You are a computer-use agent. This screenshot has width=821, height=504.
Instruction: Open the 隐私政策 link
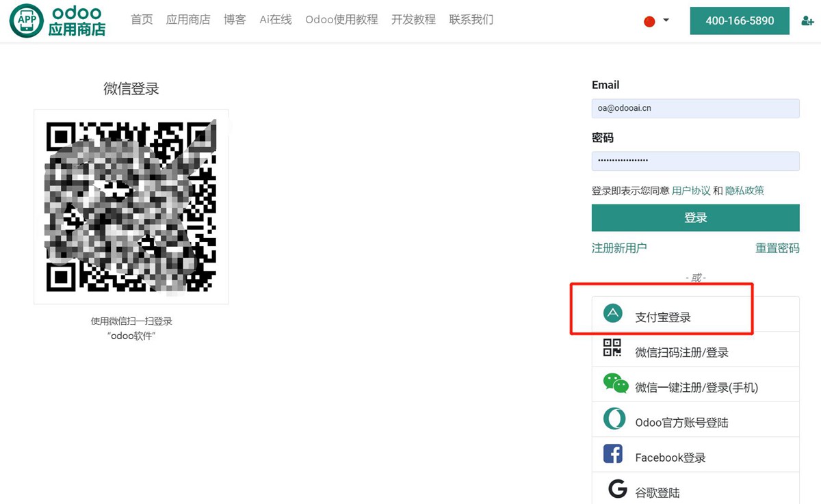point(744,191)
